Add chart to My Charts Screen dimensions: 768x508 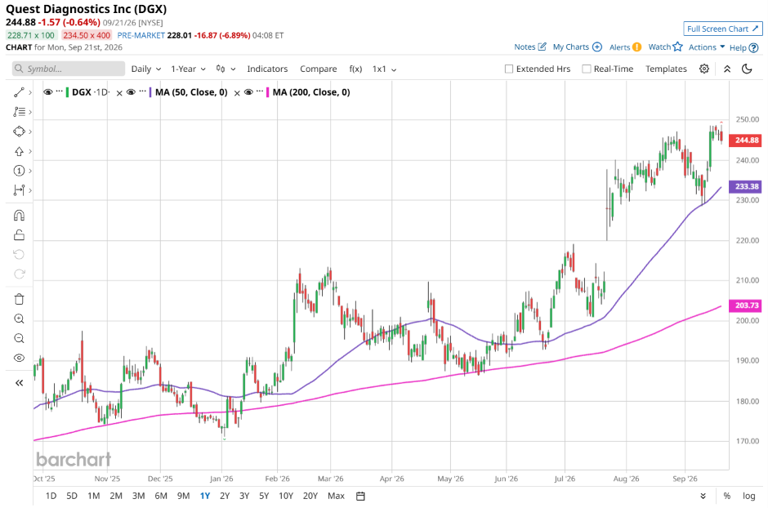(597, 47)
